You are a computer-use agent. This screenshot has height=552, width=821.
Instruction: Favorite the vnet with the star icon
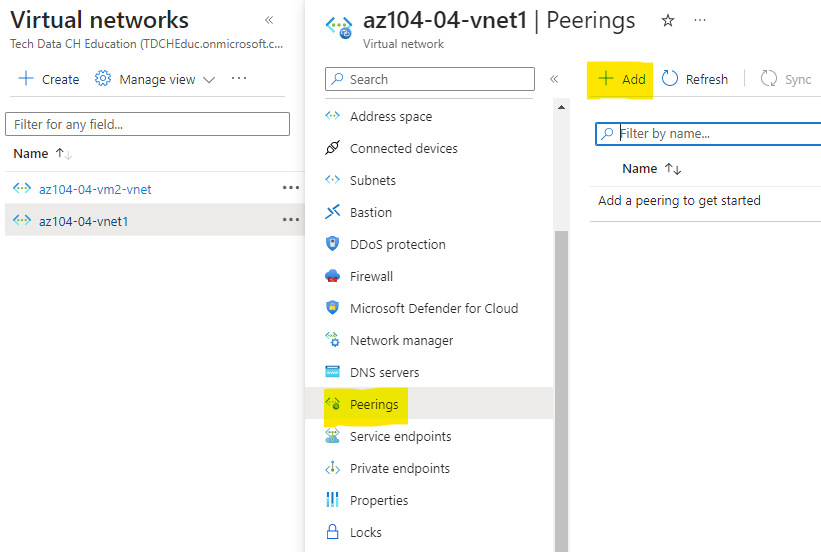(668, 20)
